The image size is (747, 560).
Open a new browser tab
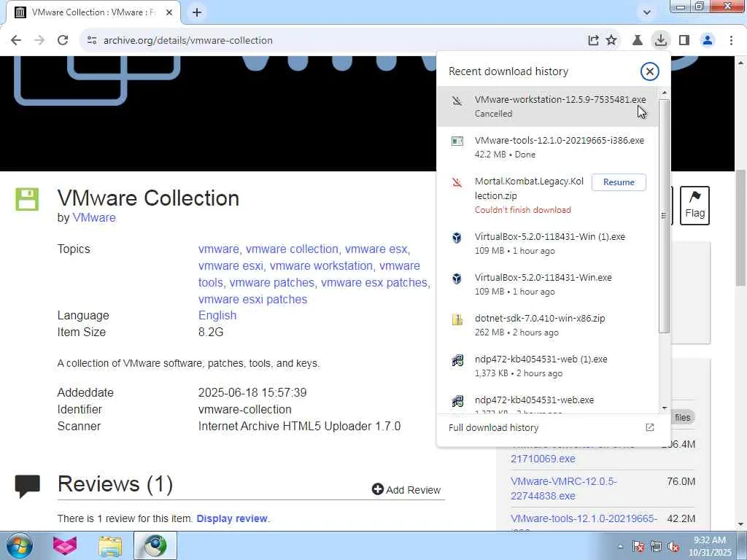coord(197,13)
